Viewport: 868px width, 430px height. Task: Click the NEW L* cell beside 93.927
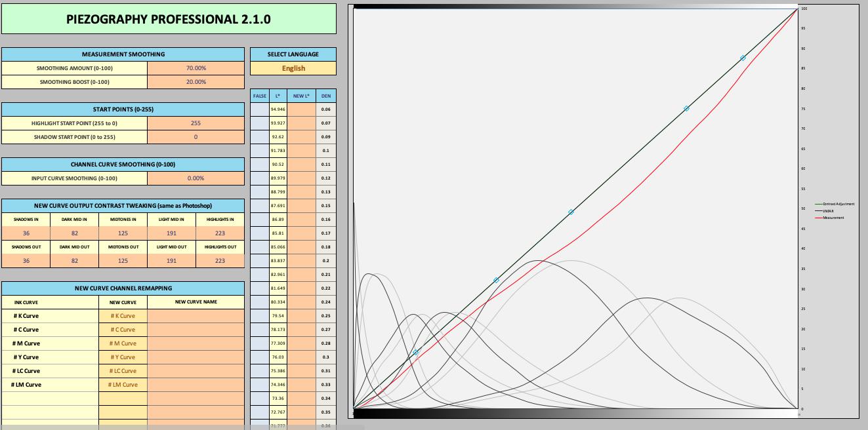(302, 123)
